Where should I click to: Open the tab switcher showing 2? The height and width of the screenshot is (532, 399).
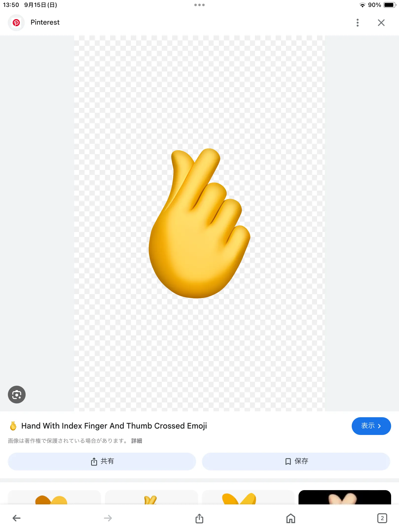[x=382, y=518]
